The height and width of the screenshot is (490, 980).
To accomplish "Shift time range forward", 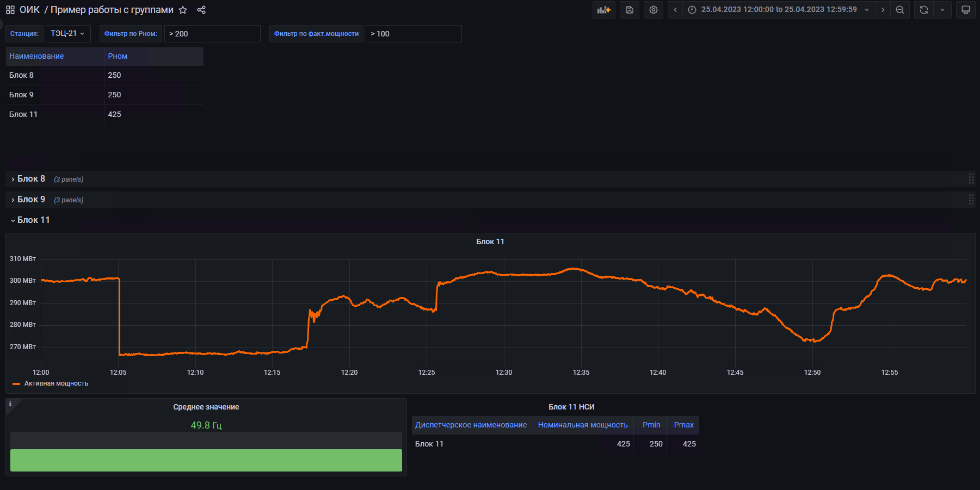I will [883, 10].
